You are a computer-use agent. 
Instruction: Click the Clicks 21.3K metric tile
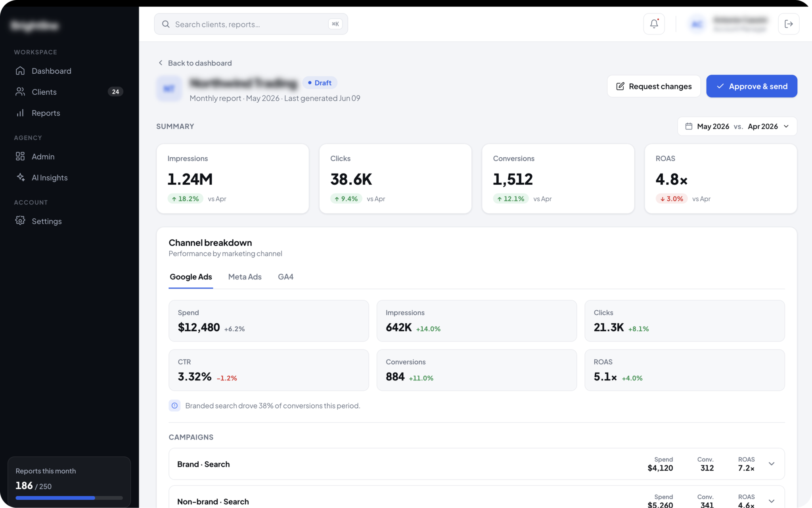684,321
